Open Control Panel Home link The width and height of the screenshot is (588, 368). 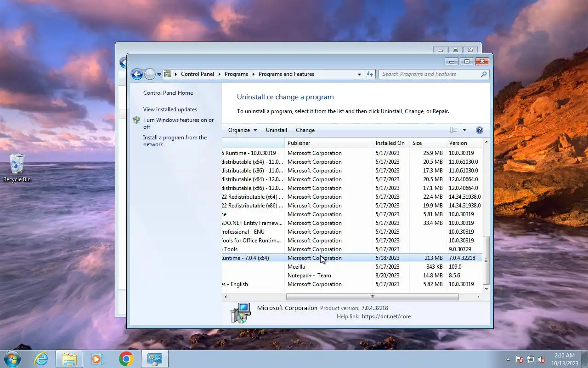168,93
